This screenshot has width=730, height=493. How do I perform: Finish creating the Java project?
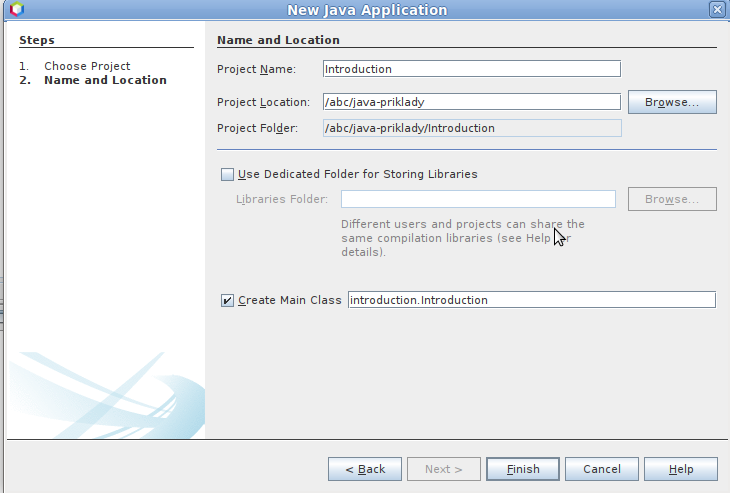pyautogui.click(x=523, y=469)
